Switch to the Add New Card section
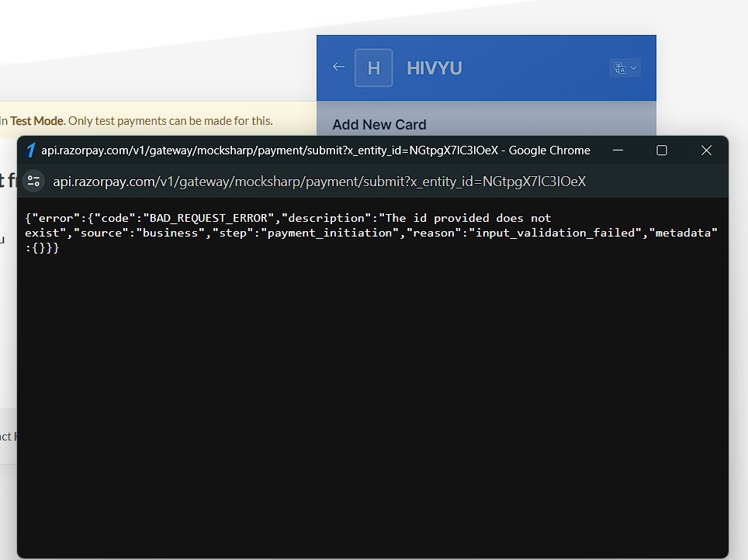Image resolution: width=748 pixels, height=560 pixels. (x=379, y=124)
